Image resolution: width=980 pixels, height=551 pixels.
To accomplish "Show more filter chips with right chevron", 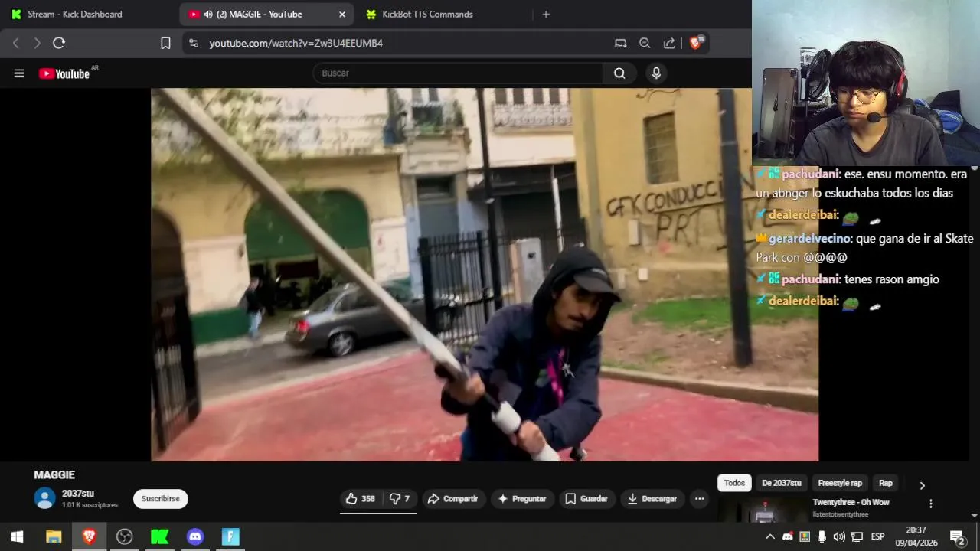I will (922, 485).
